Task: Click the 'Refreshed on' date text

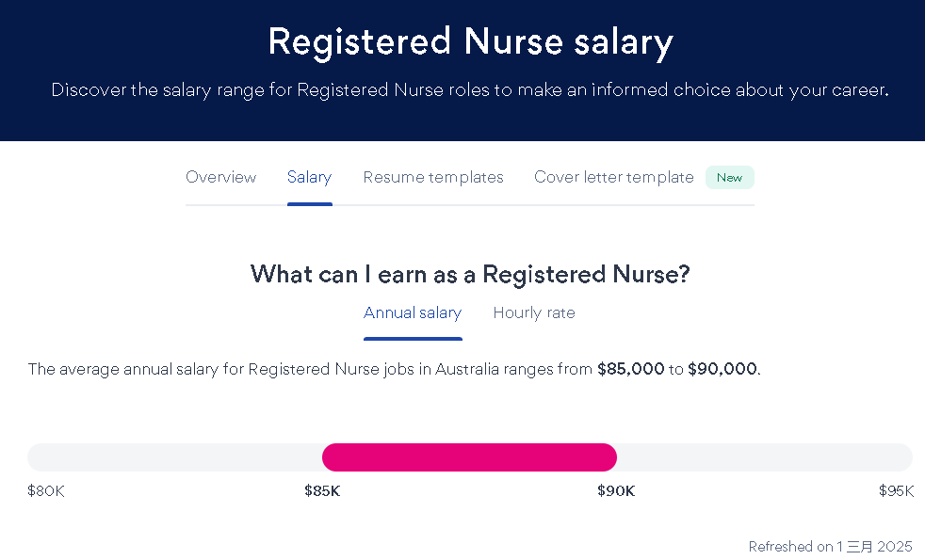Action: tap(830, 547)
